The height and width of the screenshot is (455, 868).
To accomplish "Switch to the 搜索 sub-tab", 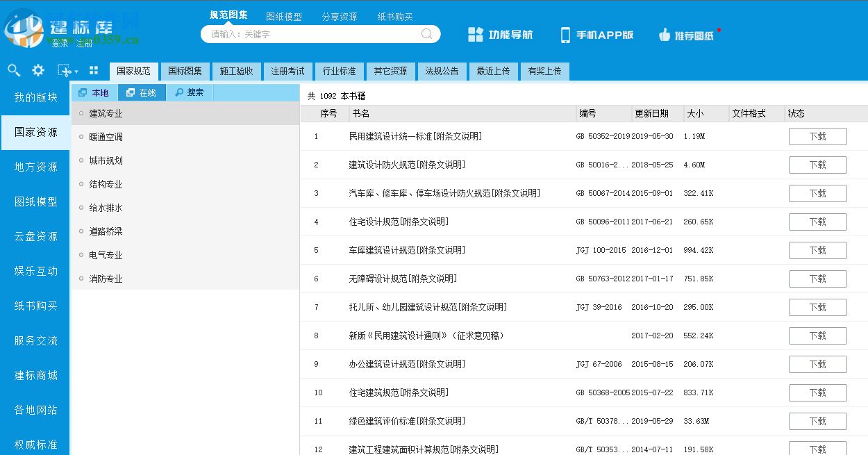I will (190, 92).
